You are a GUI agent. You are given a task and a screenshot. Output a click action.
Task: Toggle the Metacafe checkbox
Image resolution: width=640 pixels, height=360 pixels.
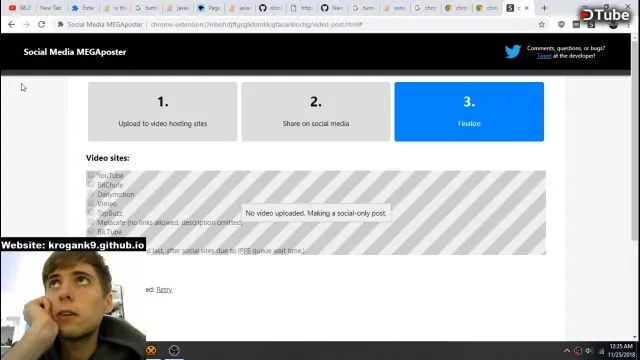91,222
